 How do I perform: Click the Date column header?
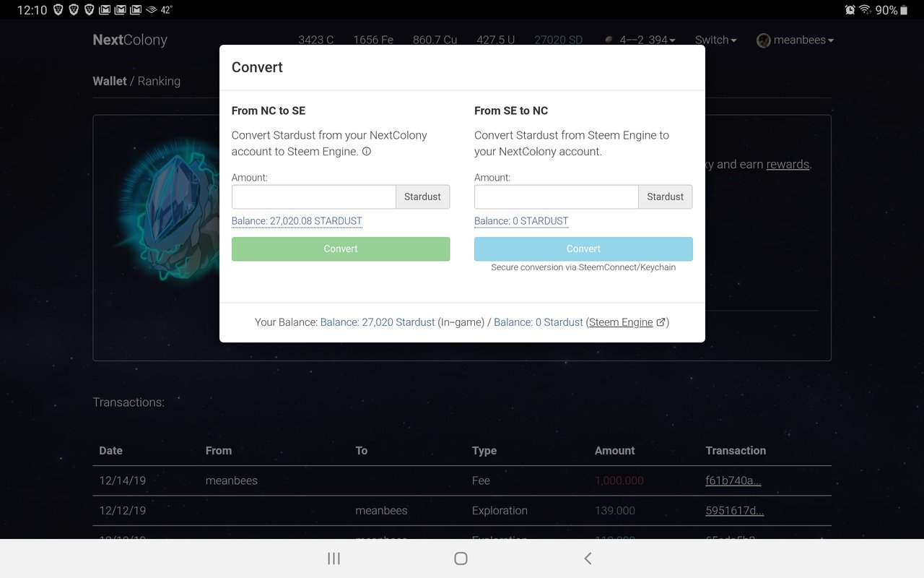110,450
